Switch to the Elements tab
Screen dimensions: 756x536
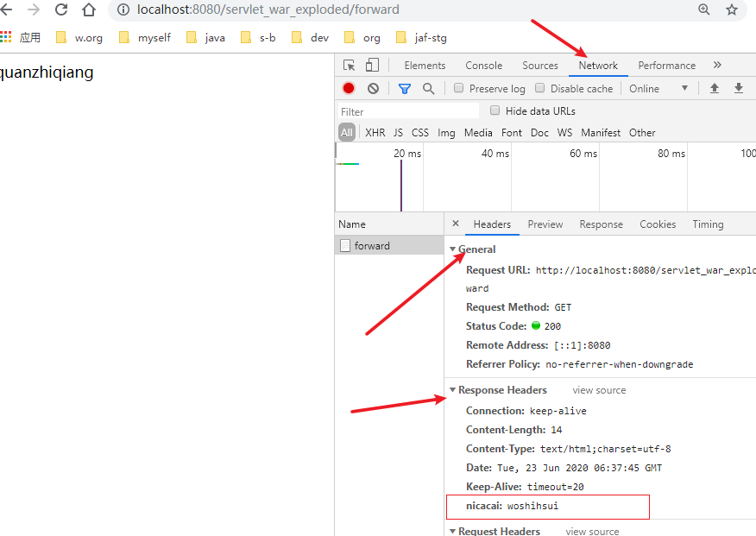[425, 65]
